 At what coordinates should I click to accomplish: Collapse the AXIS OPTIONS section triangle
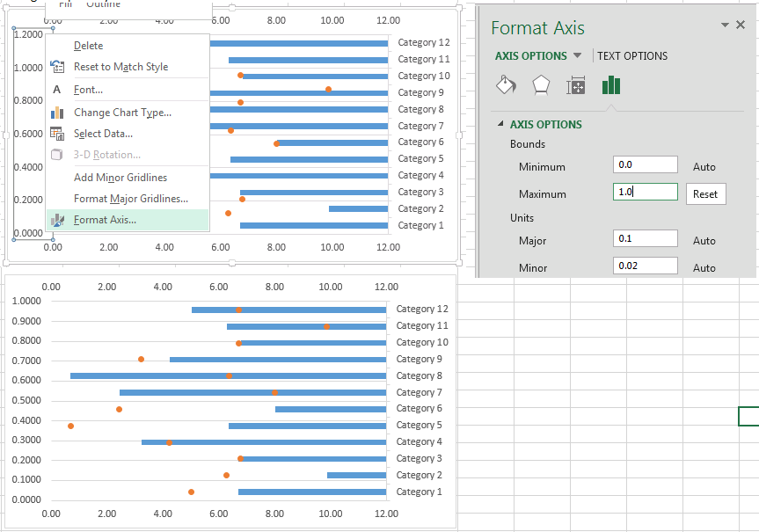point(500,124)
